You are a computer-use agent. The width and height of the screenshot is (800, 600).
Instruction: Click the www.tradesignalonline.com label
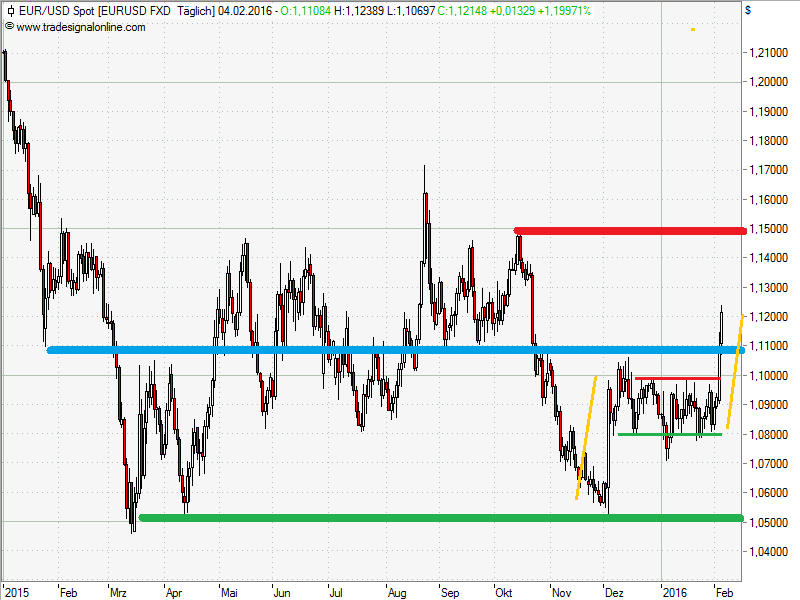[x=81, y=27]
